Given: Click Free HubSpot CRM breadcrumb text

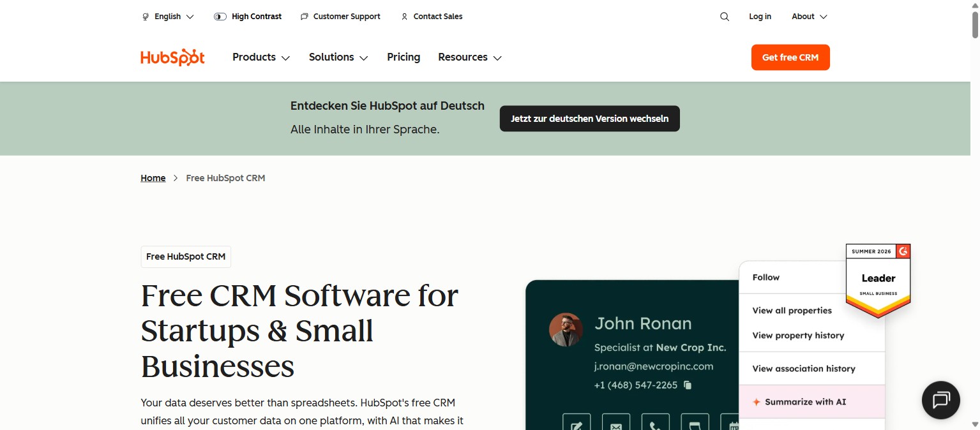Looking at the screenshot, I should pyautogui.click(x=225, y=178).
